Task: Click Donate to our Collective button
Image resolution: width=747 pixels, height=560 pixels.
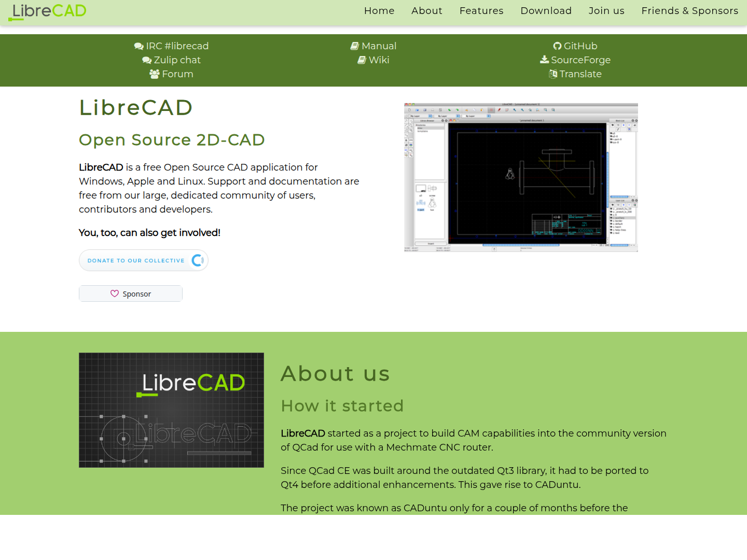Action: (x=144, y=260)
